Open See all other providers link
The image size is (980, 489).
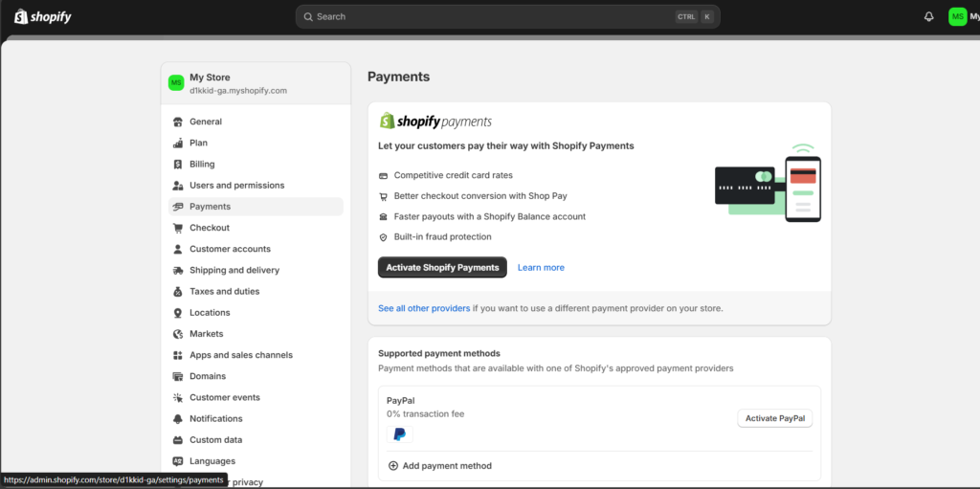424,308
